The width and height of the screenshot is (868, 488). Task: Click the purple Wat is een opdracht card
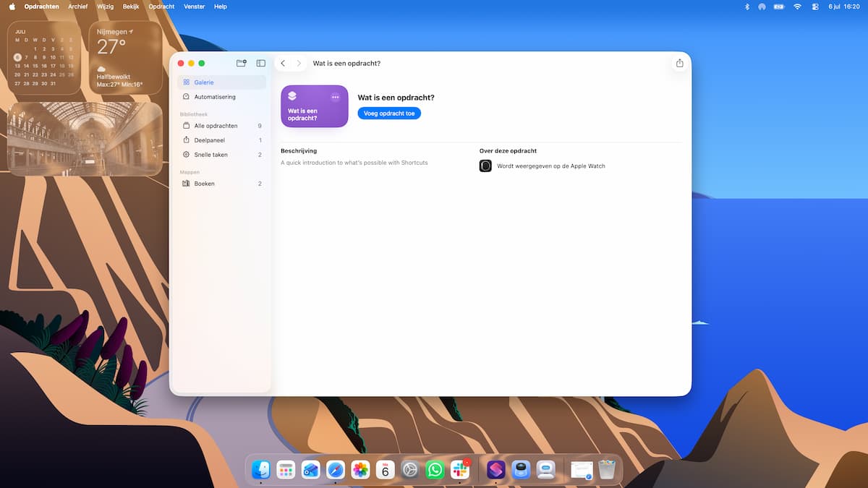(315, 106)
